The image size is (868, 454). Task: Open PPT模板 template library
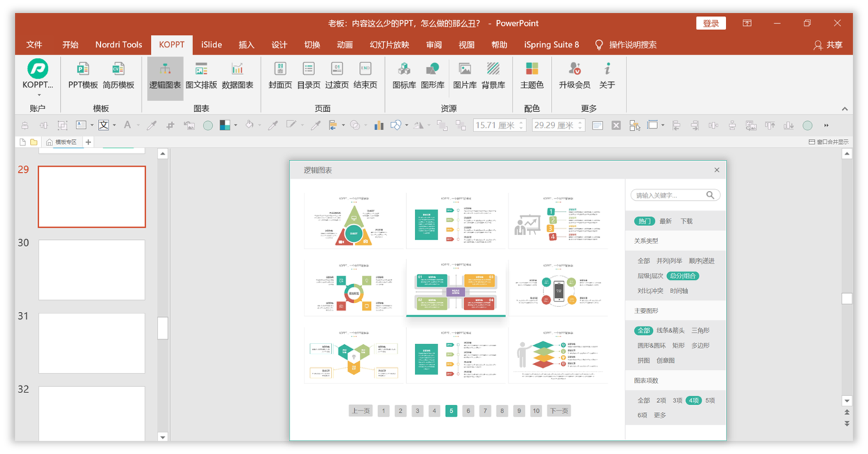click(x=83, y=74)
